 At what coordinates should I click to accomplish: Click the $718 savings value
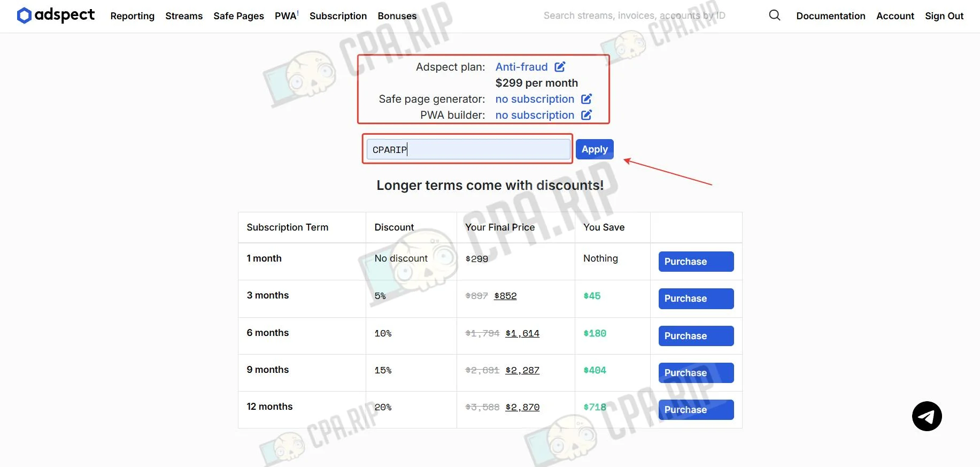[595, 407]
